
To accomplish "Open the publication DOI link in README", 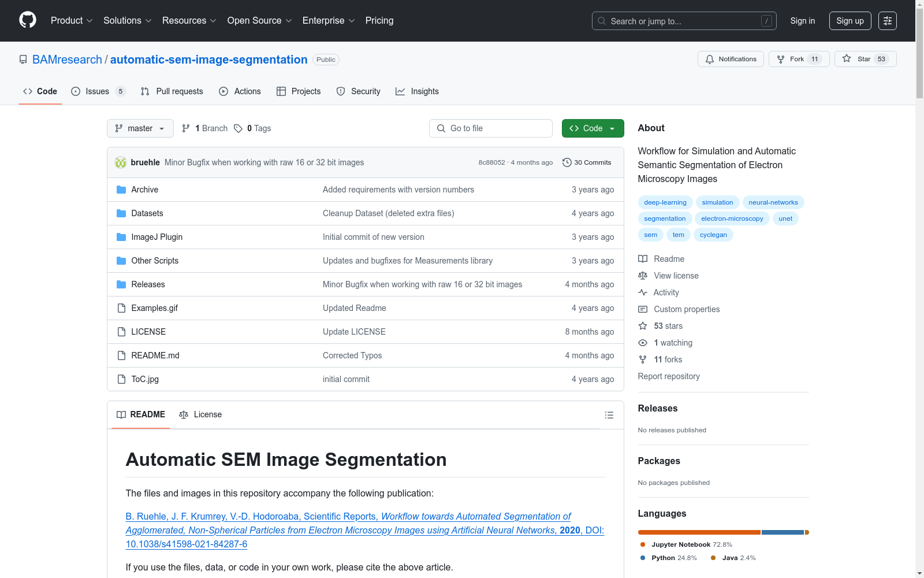I will pyautogui.click(x=365, y=530).
